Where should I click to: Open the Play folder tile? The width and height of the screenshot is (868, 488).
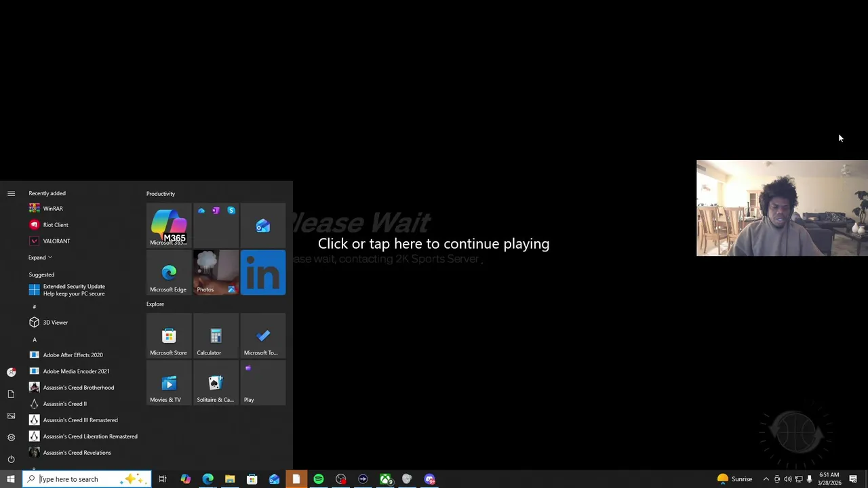click(x=263, y=383)
